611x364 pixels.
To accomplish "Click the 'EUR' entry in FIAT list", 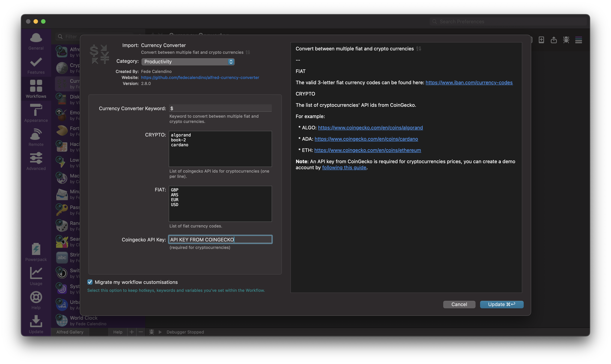I will point(174,200).
